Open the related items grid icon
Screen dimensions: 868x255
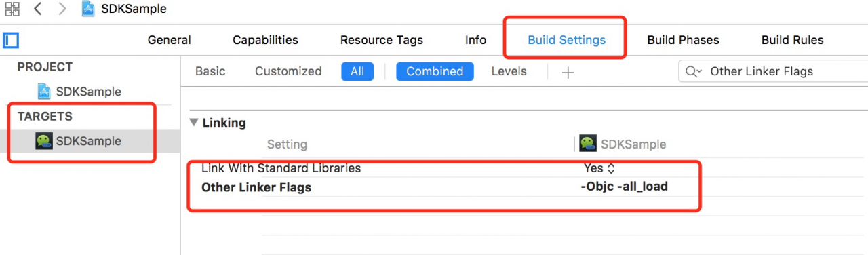click(x=12, y=9)
